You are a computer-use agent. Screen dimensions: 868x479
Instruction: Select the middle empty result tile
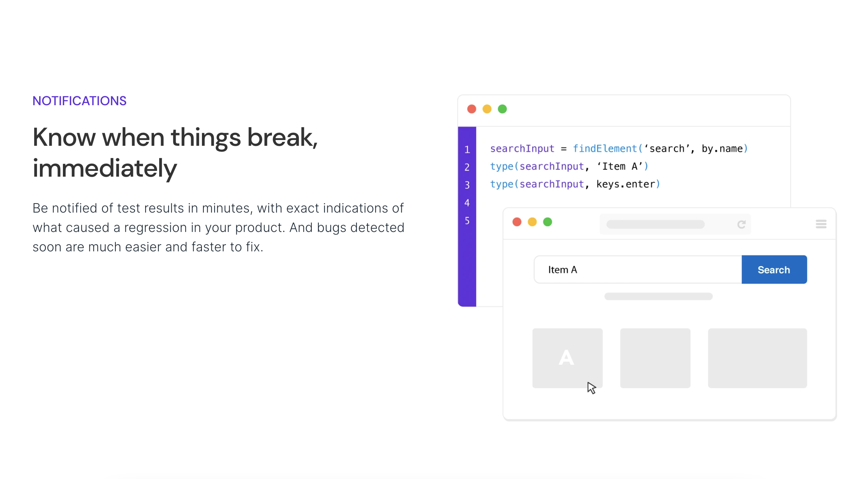click(655, 358)
